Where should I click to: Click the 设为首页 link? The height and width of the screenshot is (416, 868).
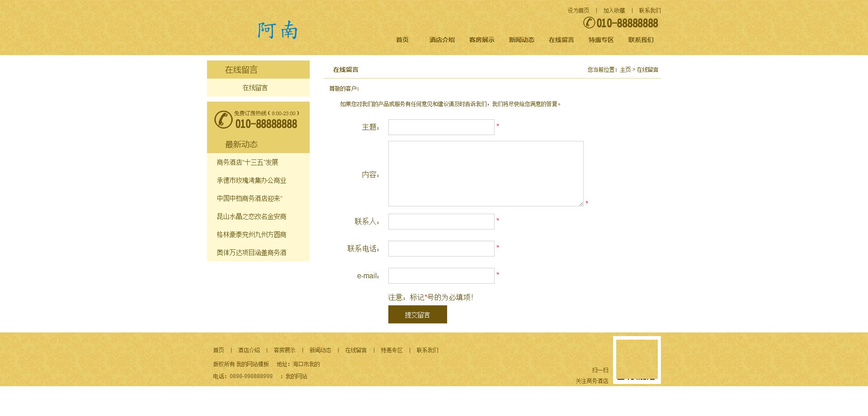click(578, 10)
